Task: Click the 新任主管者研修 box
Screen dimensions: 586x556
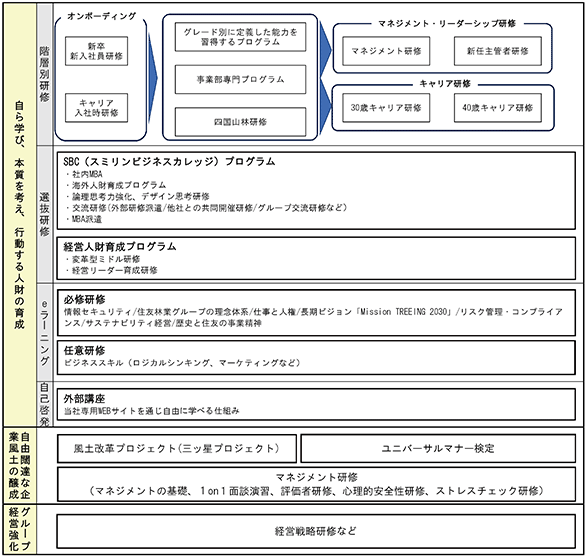Action: click(497, 51)
